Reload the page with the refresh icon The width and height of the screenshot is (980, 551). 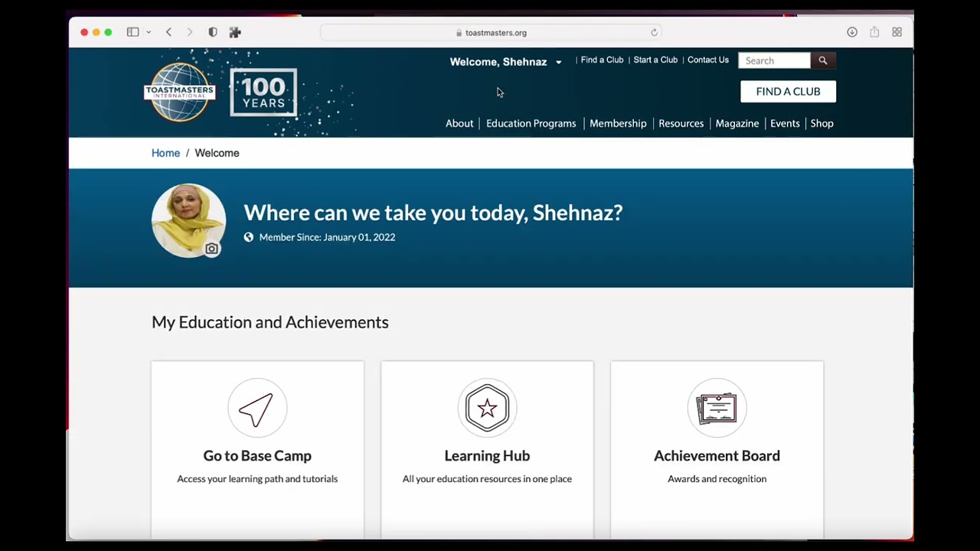(654, 32)
